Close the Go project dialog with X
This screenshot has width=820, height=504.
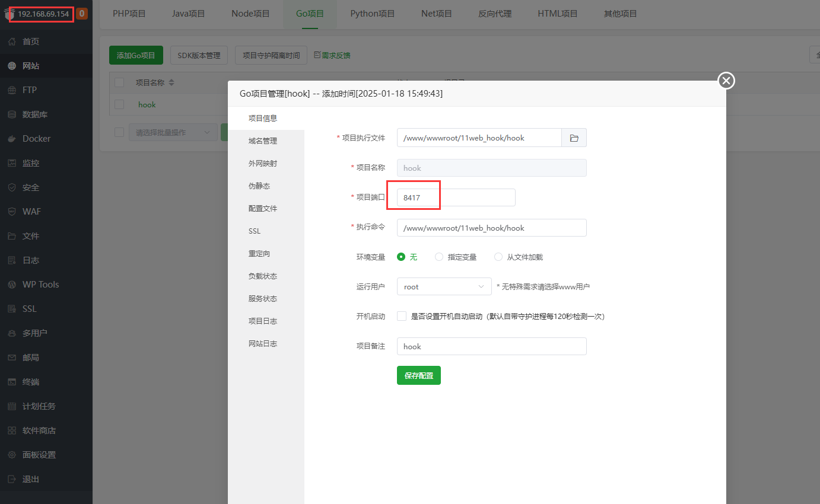pyautogui.click(x=726, y=81)
